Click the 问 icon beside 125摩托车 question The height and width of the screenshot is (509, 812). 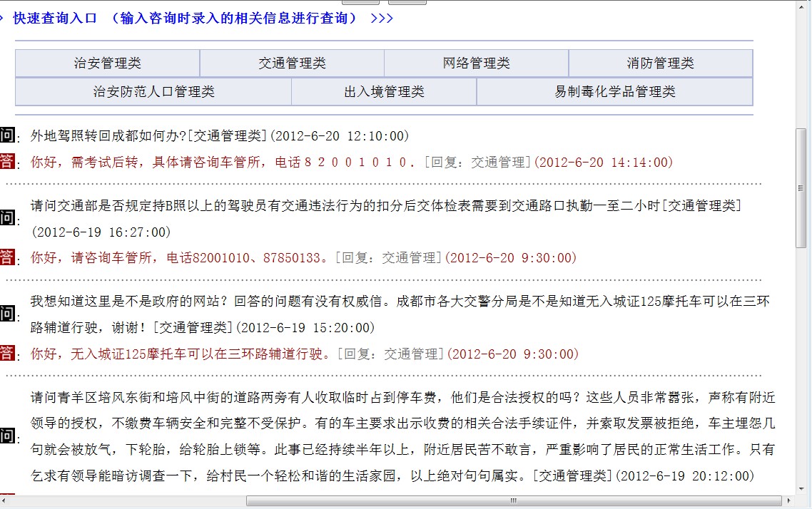7,314
